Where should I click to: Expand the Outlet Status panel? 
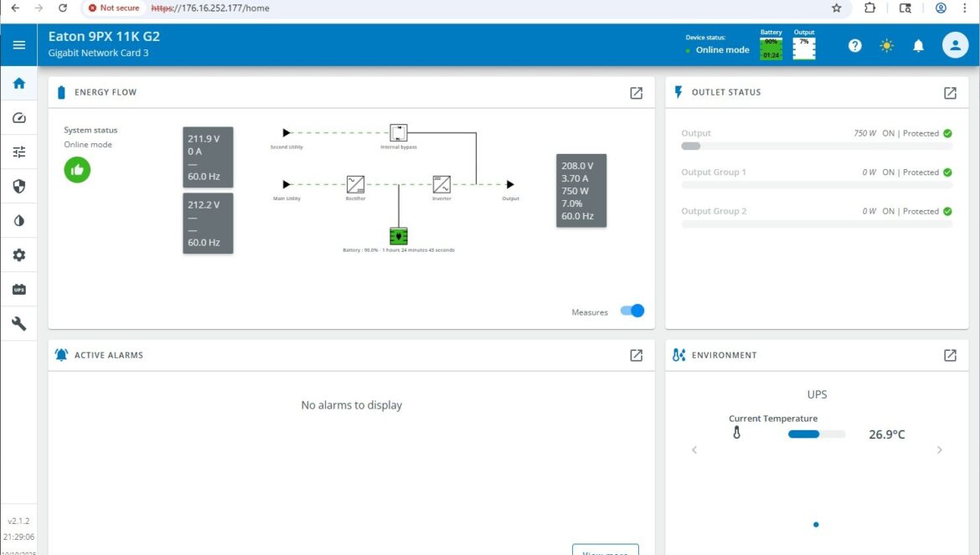[949, 93]
